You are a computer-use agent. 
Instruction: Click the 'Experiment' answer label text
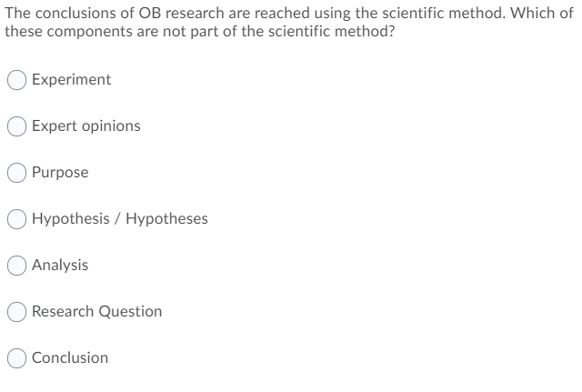pos(71,80)
